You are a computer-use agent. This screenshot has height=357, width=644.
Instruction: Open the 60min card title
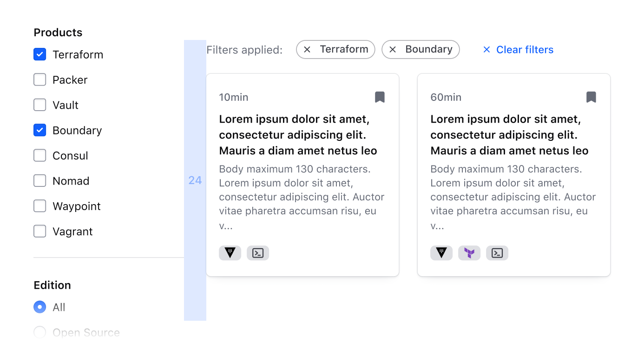point(509,135)
